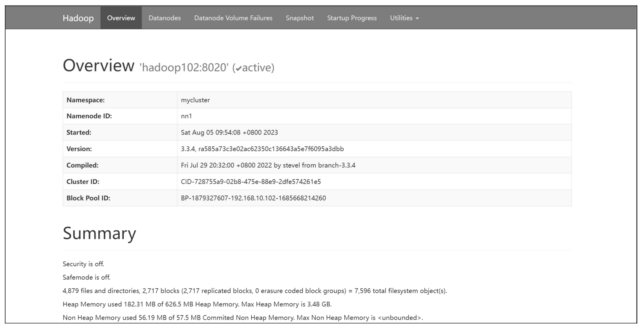
Task: Select the Version hash value cell
Action: click(262, 149)
